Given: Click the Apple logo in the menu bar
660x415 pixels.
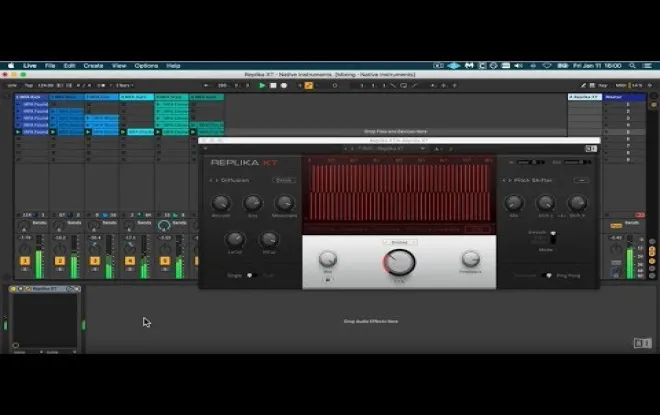Looking at the screenshot, I should 11,66.
